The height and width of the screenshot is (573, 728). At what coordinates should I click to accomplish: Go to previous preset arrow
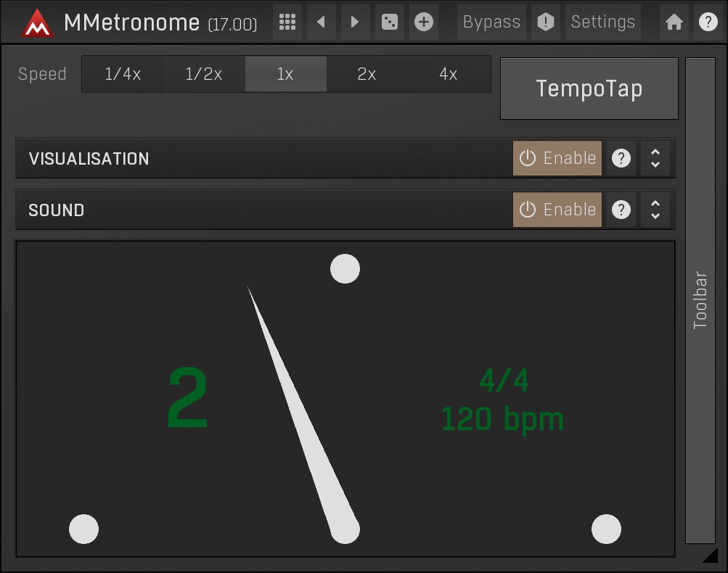(321, 22)
